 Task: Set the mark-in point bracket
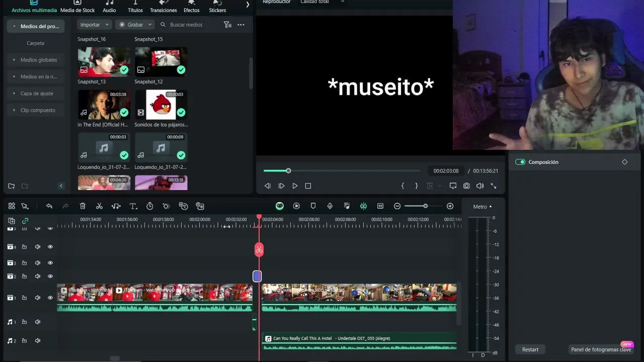[x=403, y=186]
